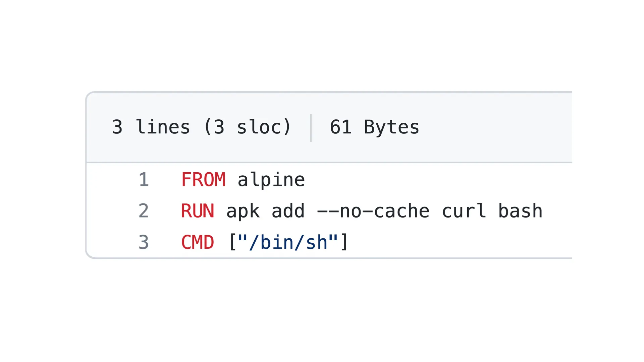Click the "61 Bytes" file size label
The image size is (644, 362).
[x=374, y=127]
